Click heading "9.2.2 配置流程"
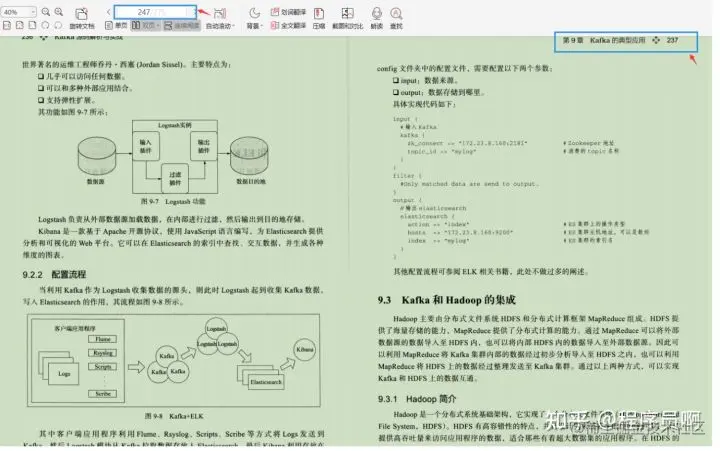This screenshot has height=451, width=720. point(54,275)
